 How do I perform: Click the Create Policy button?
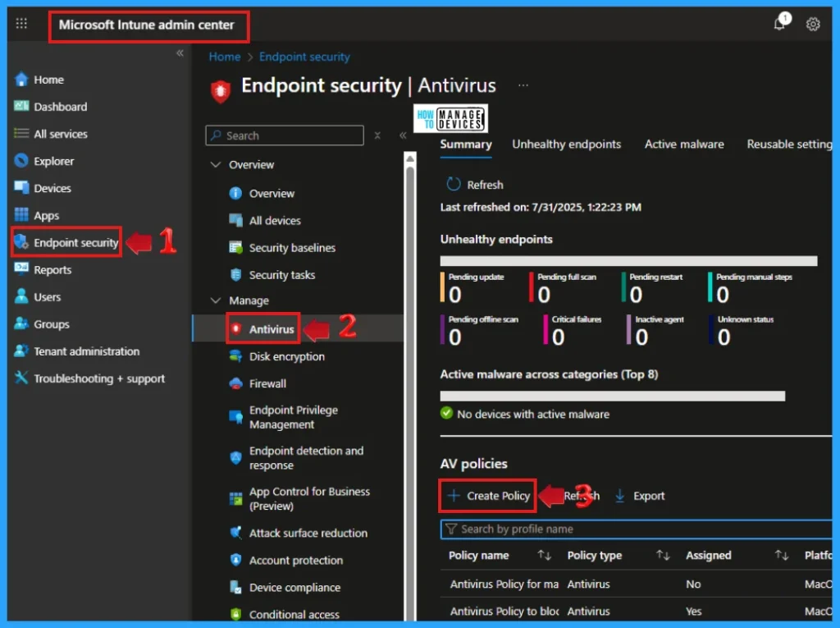488,496
